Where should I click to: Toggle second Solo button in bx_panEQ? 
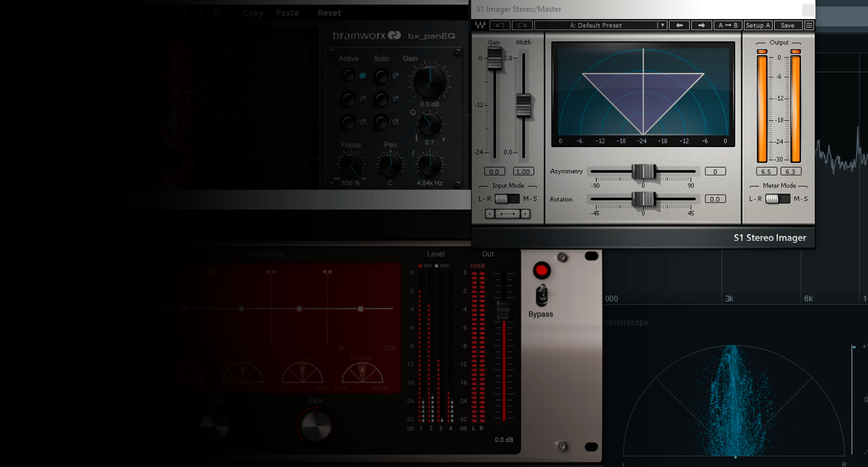(382, 99)
